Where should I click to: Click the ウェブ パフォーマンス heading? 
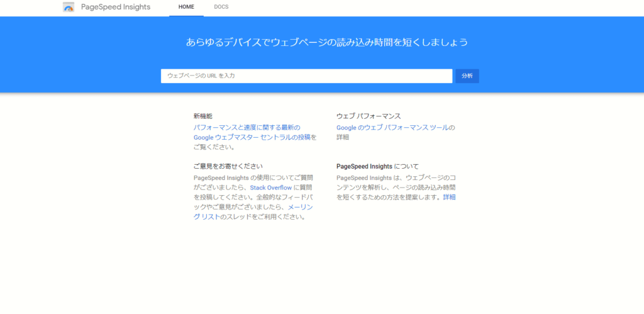pyautogui.click(x=369, y=116)
